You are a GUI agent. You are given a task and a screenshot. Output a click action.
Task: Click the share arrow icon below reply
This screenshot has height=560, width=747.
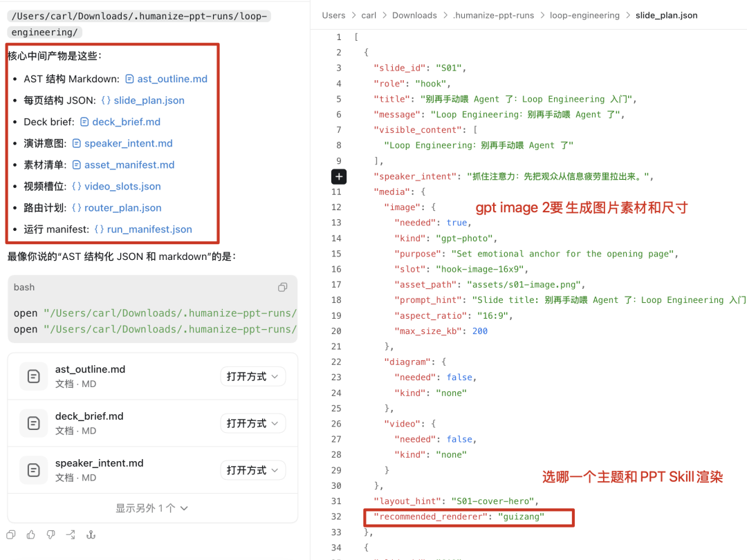coord(71,534)
